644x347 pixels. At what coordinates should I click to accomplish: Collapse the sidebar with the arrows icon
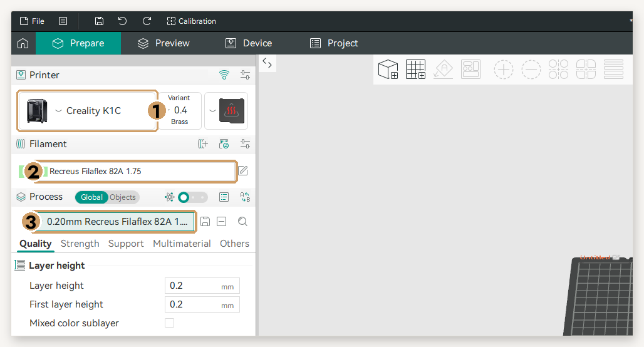point(267,63)
